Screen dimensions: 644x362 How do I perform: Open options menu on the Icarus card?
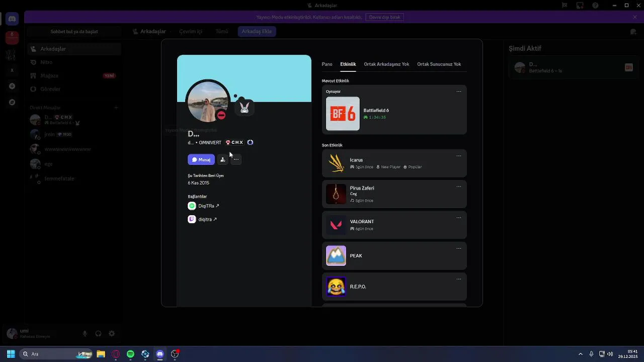(x=459, y=156)
